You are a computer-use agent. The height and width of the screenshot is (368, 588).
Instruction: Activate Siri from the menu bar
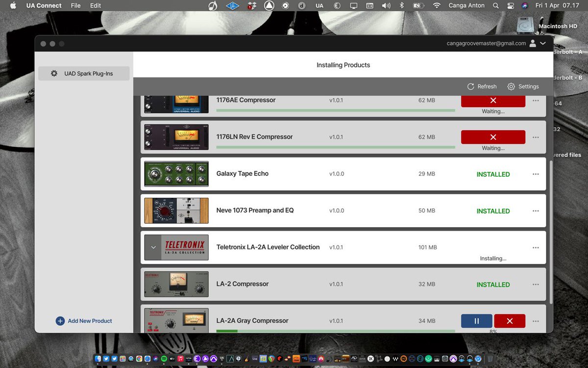coord(525,5)
